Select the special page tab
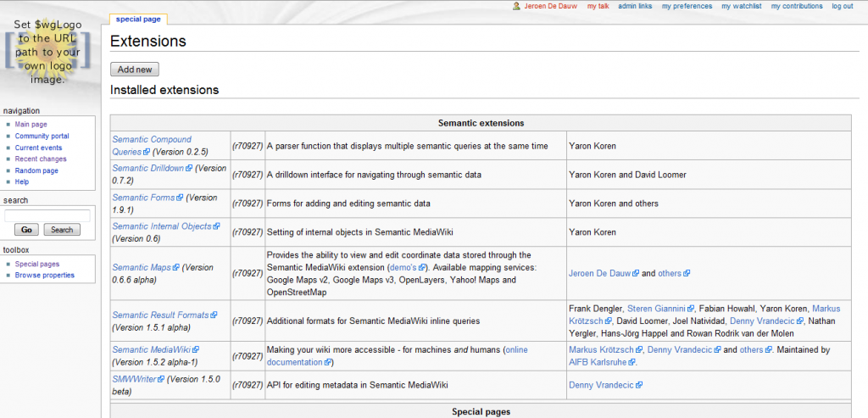 (138, 20)
